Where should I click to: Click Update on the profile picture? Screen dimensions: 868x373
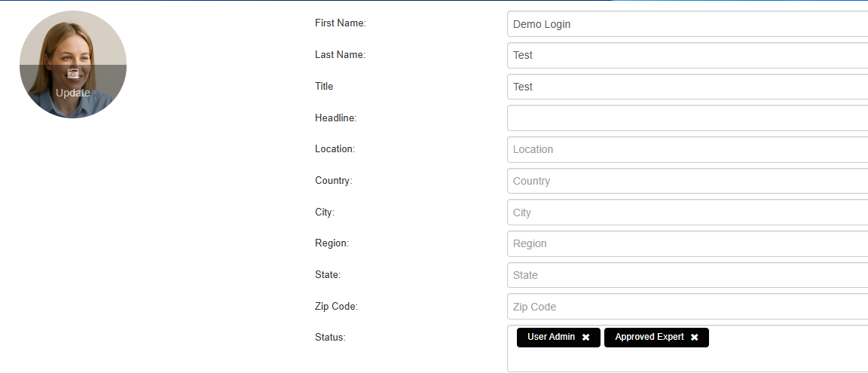pyautogui.click(x=73, y=93)
